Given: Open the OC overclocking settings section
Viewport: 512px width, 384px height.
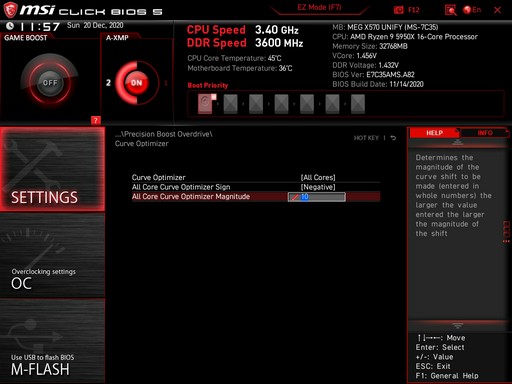Looking at the screenshot, I should 52,256.
